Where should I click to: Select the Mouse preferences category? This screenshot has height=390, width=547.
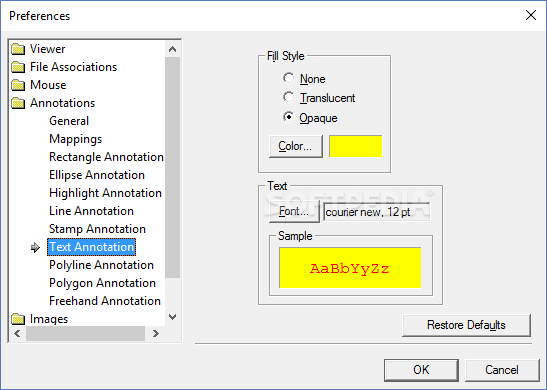(48, 85)
